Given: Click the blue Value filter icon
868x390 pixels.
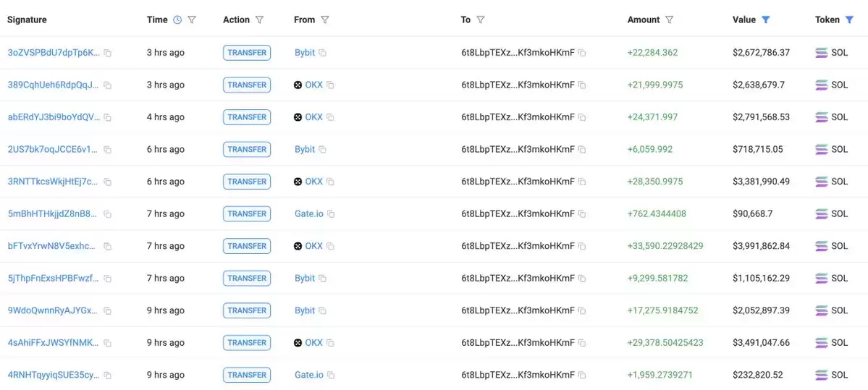Looking at the screenshot, I should 766,20.
